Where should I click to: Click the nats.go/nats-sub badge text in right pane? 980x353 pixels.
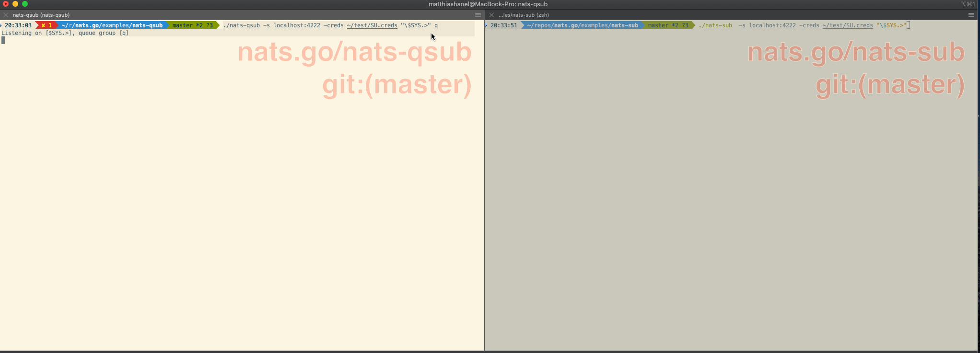coord(856,52)
